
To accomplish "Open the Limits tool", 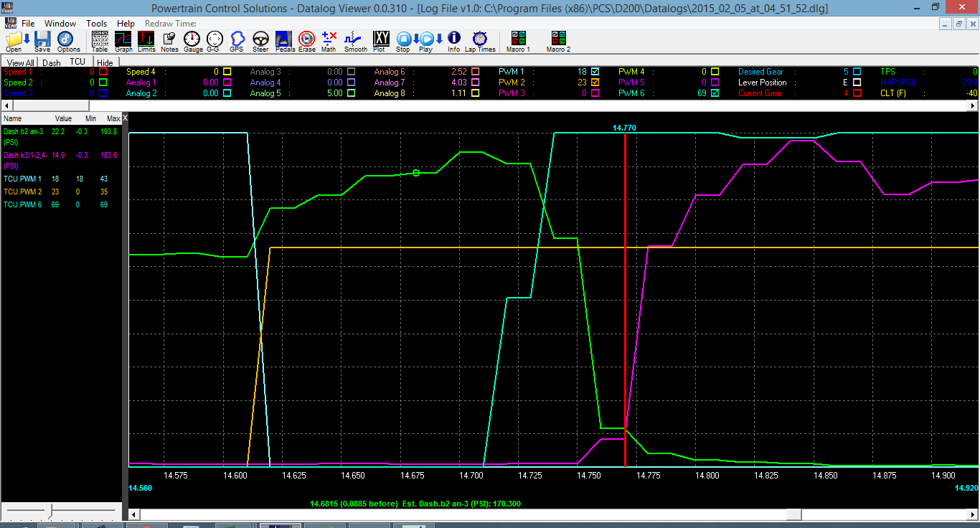I will [x=146, y=40].
